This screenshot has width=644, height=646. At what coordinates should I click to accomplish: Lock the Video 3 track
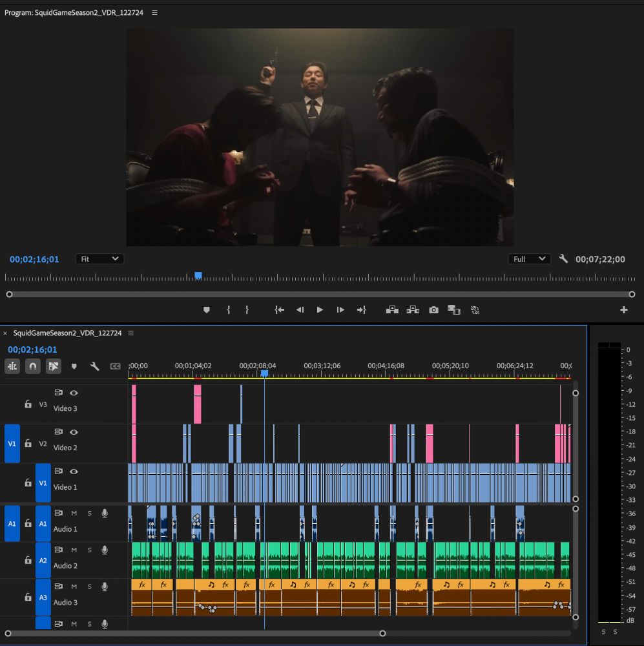28,404
